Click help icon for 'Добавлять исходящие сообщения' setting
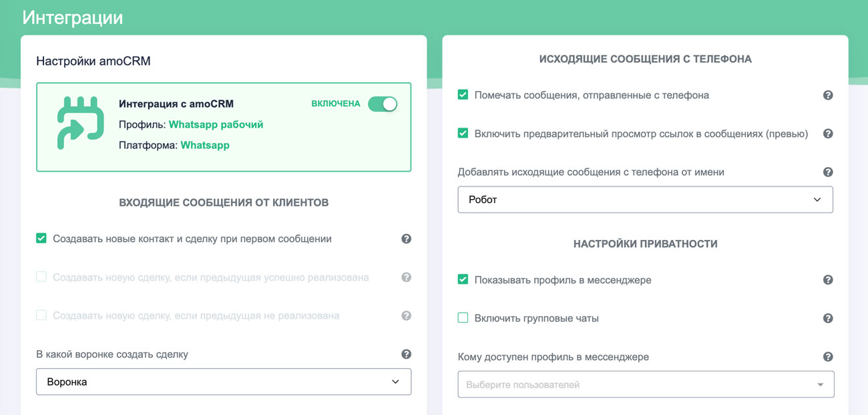This screenshot has height=415, width=868. 828,172
